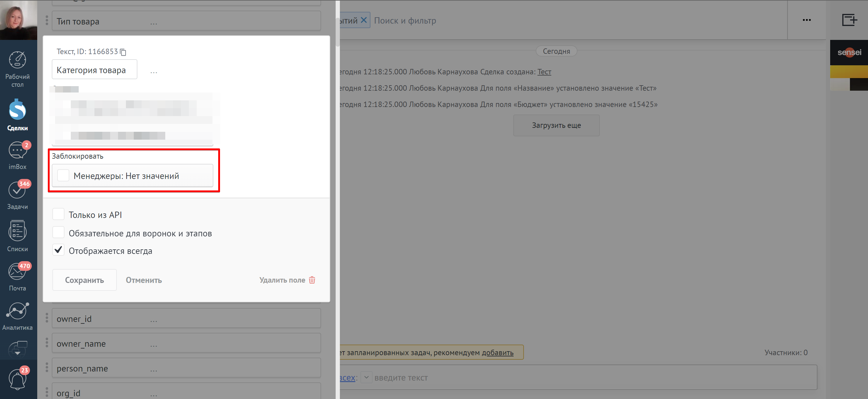Open the Сделки section in sidebar
This screenshot has height=399, width=868.
click(x=18, y=115)
